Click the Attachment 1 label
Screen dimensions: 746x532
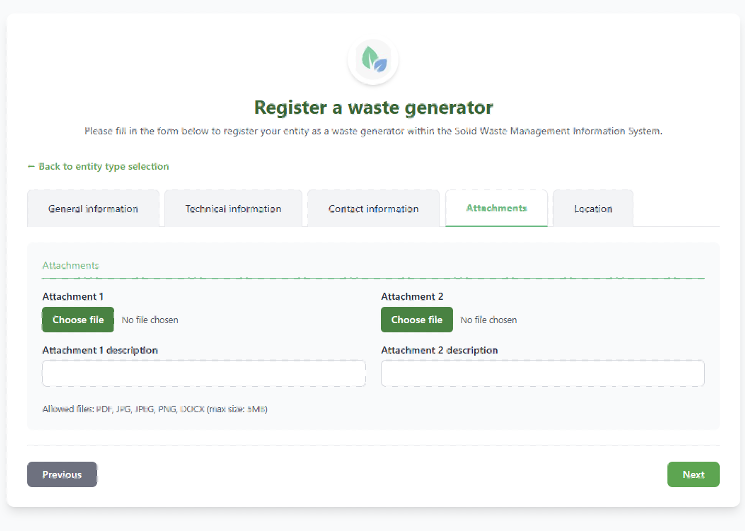tap(73, 297)
